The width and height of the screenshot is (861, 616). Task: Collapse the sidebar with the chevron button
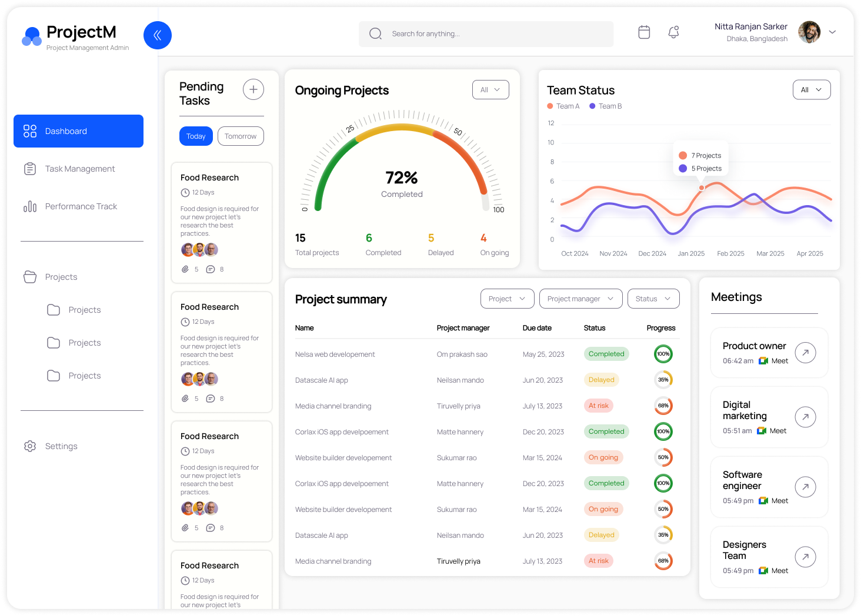tap(158, 35)
